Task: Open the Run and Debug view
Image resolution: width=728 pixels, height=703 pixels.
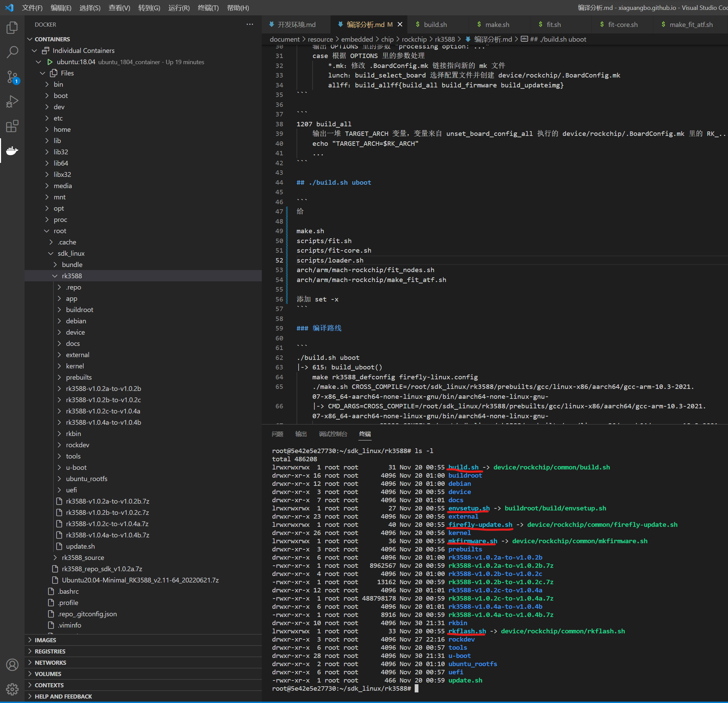Action: point(12,101)
